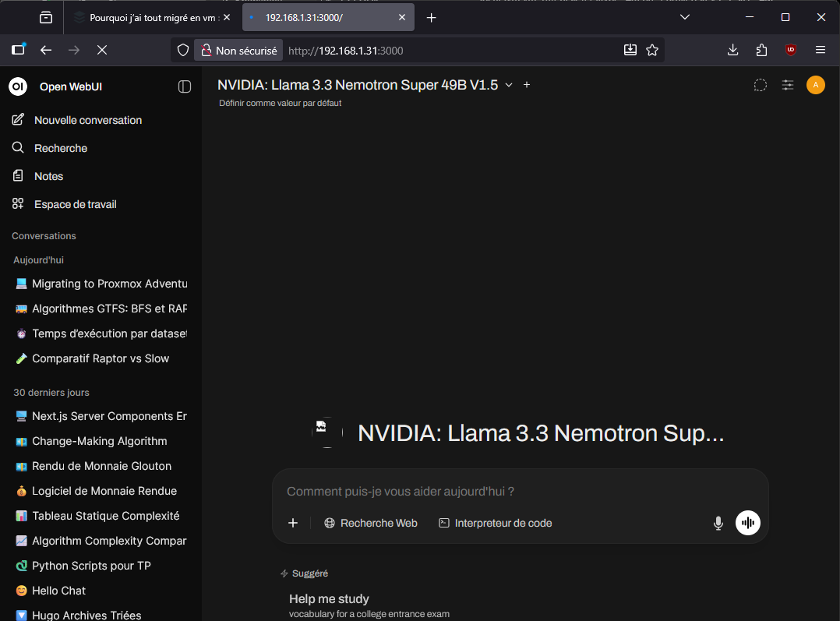Click the microphone dictation icon
The image size is (840, 621).
[718, 523]
